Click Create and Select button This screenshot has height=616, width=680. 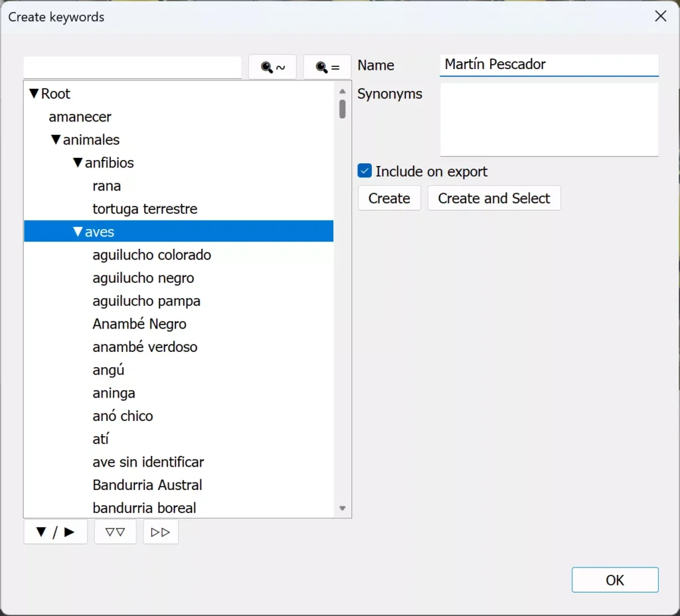point(494,198)
